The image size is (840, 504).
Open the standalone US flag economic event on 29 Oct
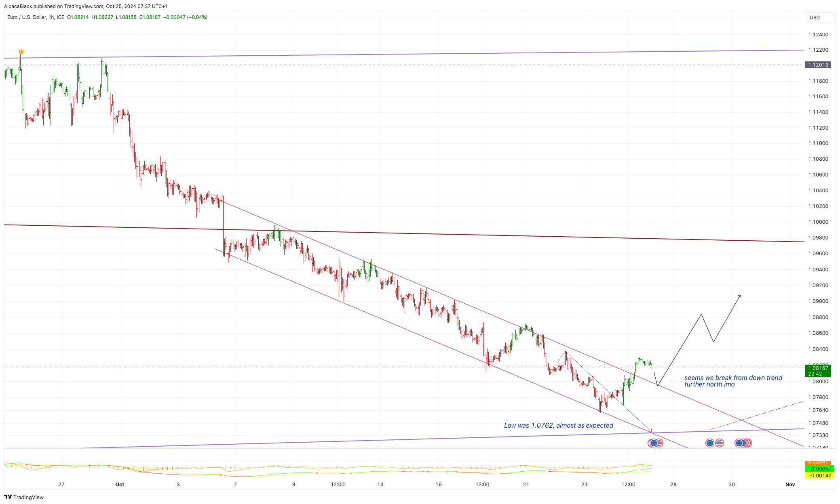point(720,443)
